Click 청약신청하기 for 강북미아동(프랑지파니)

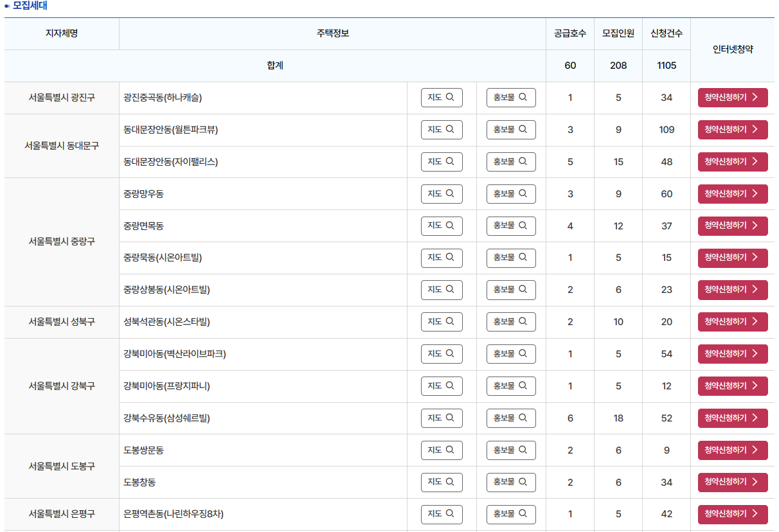point(733,386)
